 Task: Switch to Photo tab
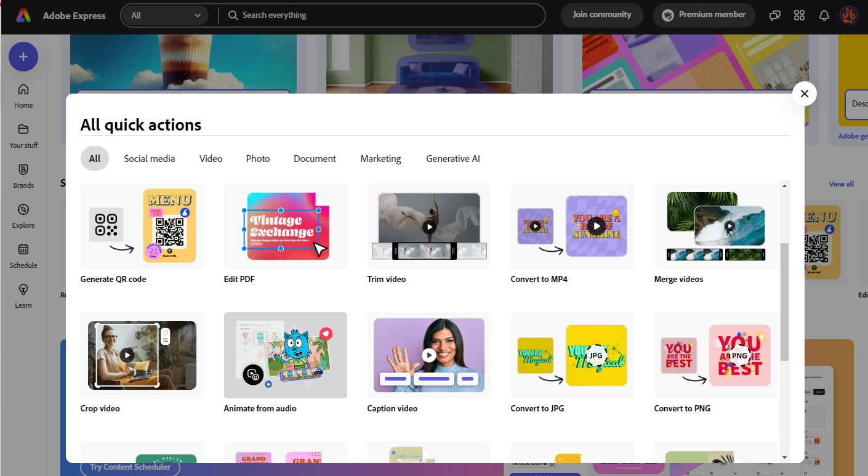[x=258, y=158]
